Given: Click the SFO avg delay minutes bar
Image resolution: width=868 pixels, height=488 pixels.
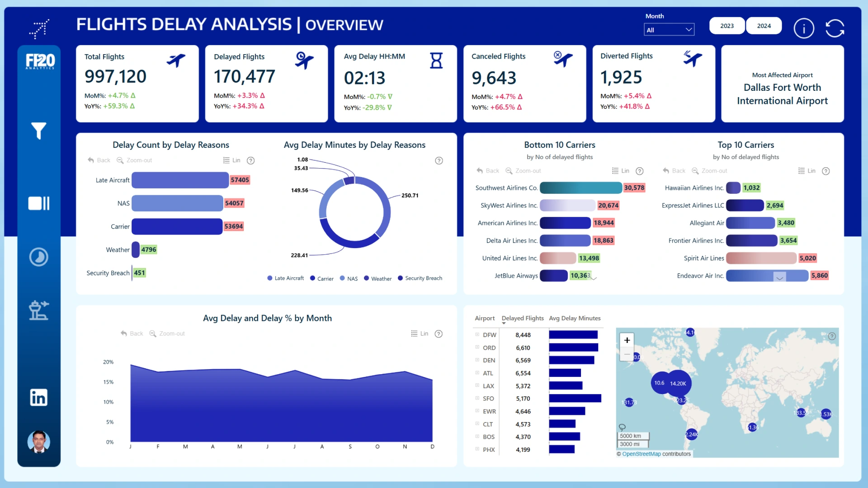Looking at the screenshot, I should [x=575, y=399].
